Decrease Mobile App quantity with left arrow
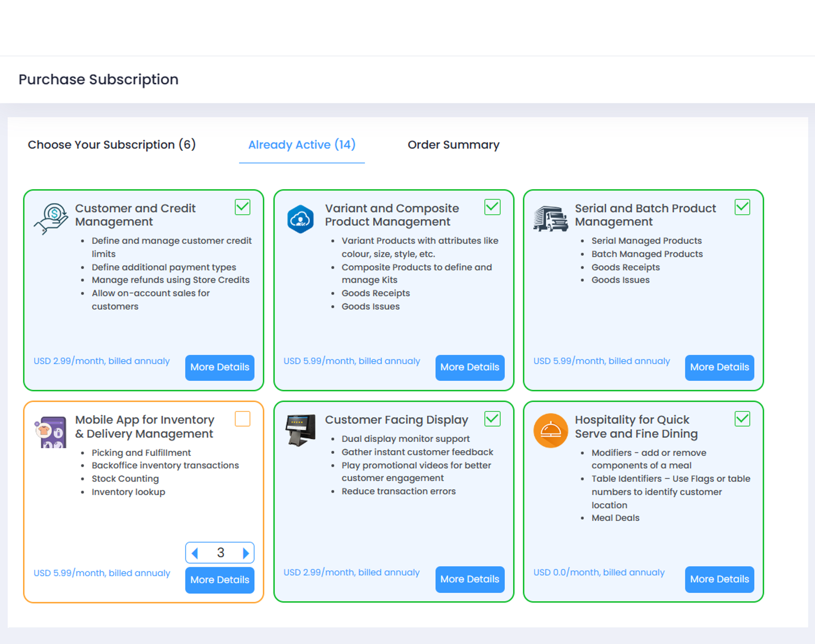 click(195, 553)
